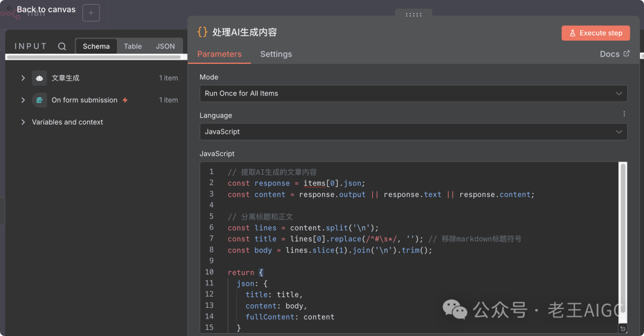Image resolution: width=644 pixels, height=336 pixels.
Task: Open the Language dropdown set to JavaScript
Action: coord(413,132)
